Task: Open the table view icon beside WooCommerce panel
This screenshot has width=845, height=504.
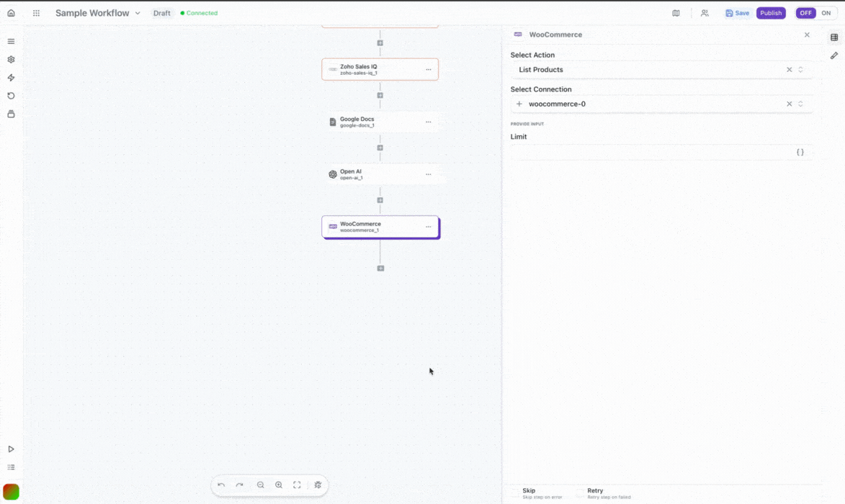Action: point(834,36)
